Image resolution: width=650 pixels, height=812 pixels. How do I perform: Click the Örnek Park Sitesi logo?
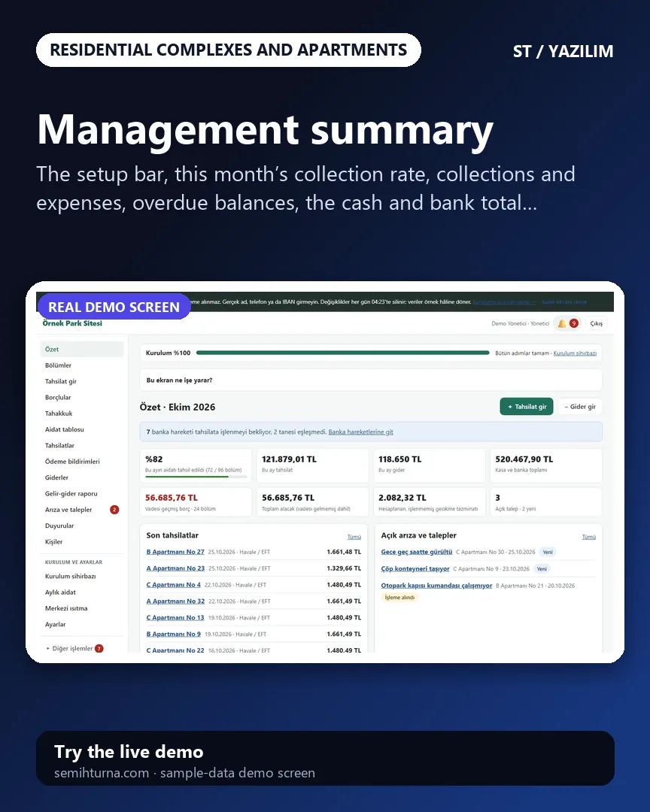tap(72, 323)
